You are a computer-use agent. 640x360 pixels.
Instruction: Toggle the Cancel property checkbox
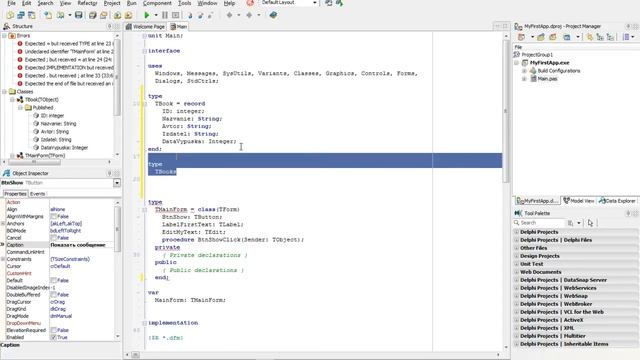click(53, 238)
